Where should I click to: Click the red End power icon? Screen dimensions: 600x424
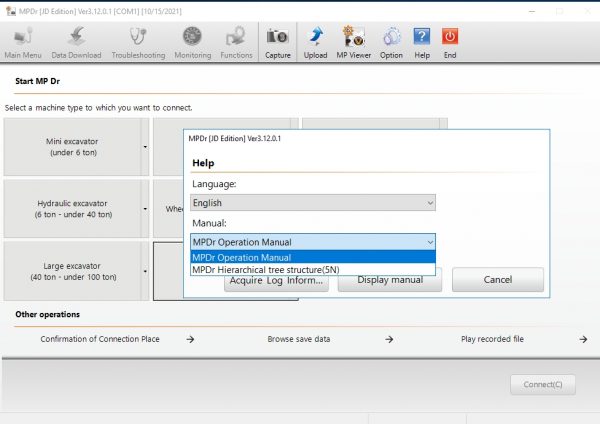click(x=450, y=43)
